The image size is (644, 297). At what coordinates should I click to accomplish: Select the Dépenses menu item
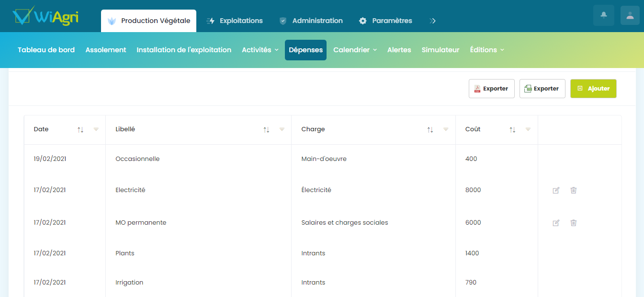[x=305, y=50]
